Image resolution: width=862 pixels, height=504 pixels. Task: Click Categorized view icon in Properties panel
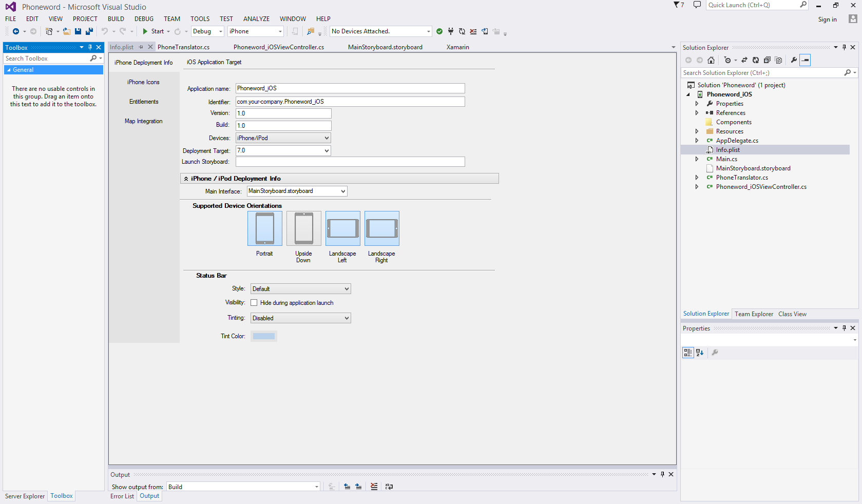click(687, 353)
